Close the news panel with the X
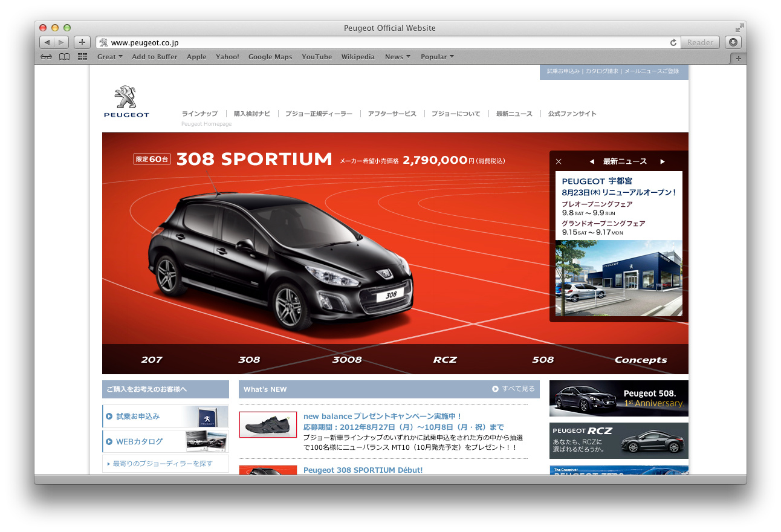This screenshot has width=781, height=532. tap(559, 161)
